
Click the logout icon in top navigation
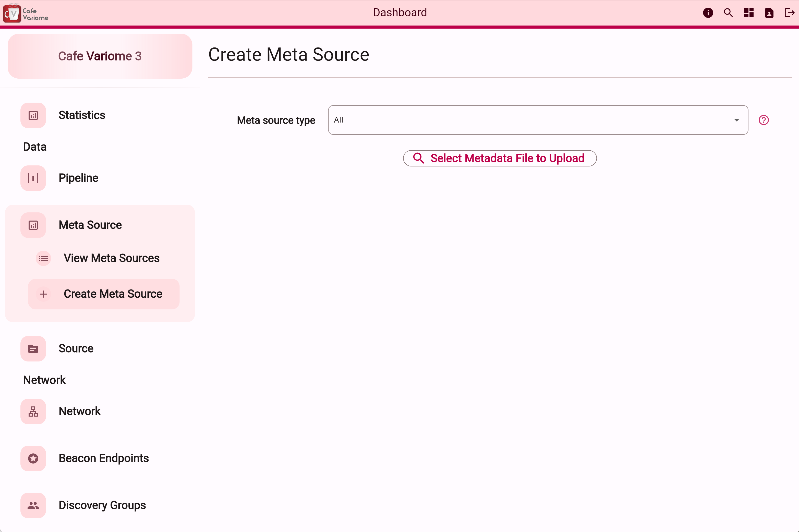[790, 13]
